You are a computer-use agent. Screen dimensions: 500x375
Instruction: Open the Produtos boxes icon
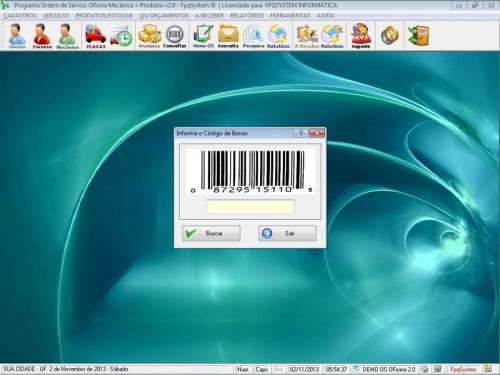(x=150, y=36)
